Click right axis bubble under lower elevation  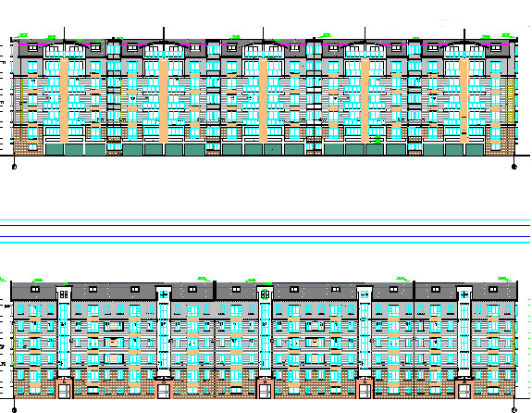click(514, 410)
